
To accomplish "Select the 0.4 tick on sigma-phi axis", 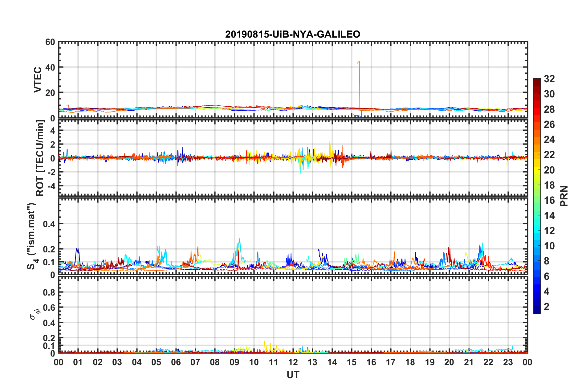I will click(49, 323).
